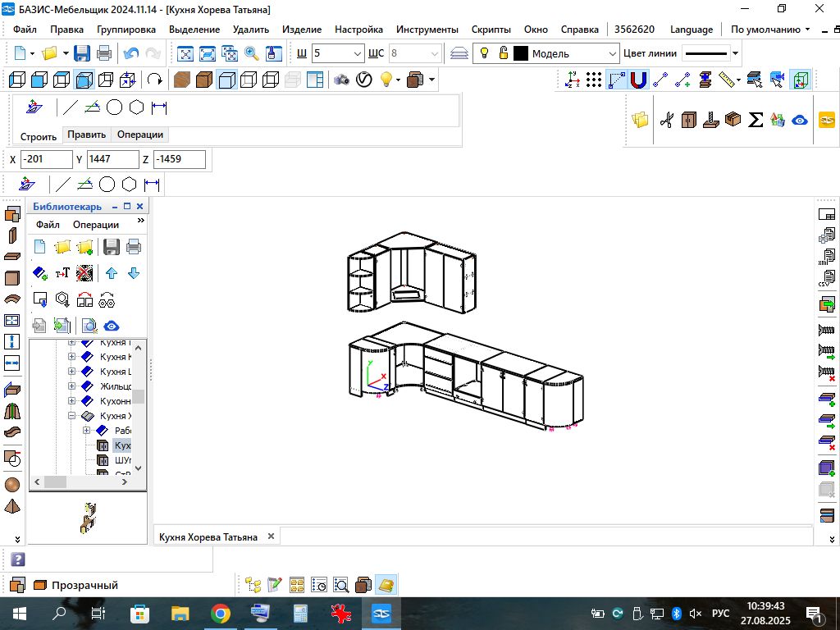The width and height of the screenshot is (840, 630).
Task: Click the Language button
Action: pyautogui.click(x=691, y=30)
